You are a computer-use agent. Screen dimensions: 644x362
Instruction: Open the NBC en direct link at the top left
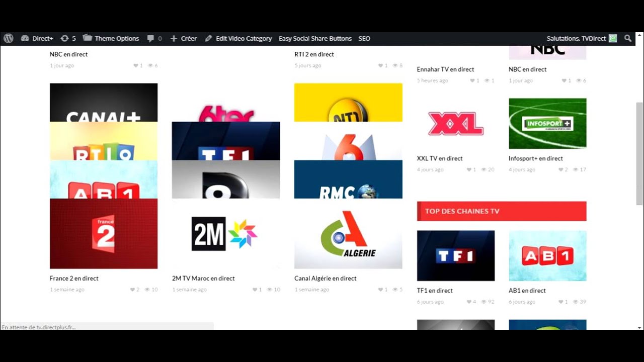point(68,54)
